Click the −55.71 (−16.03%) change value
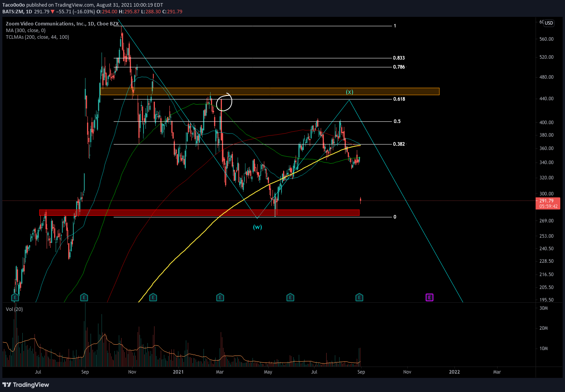Screen dimensions: 565x392 coord(76,12)
